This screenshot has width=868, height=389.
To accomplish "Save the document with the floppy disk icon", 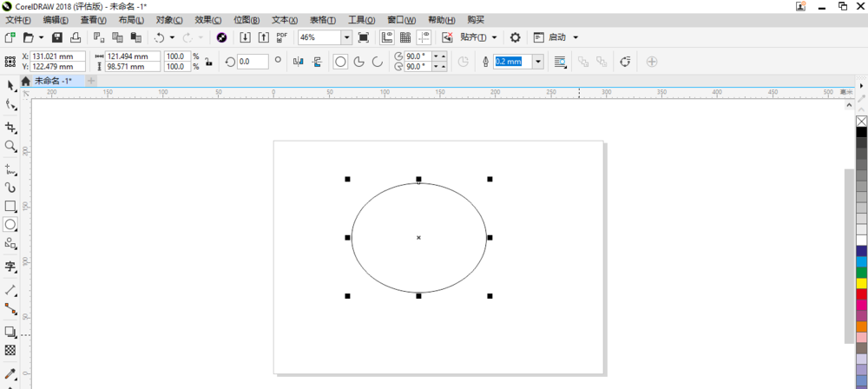I will [57, 37].
